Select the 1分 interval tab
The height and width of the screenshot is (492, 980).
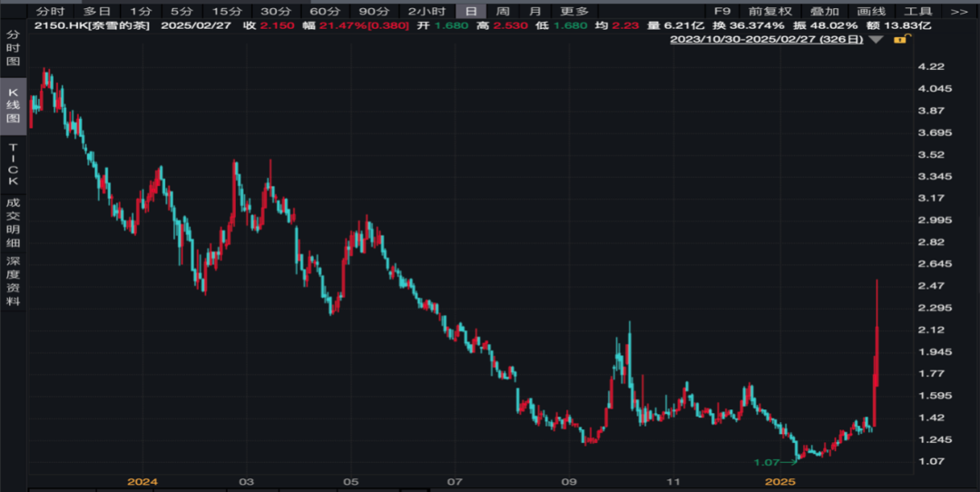141,11
